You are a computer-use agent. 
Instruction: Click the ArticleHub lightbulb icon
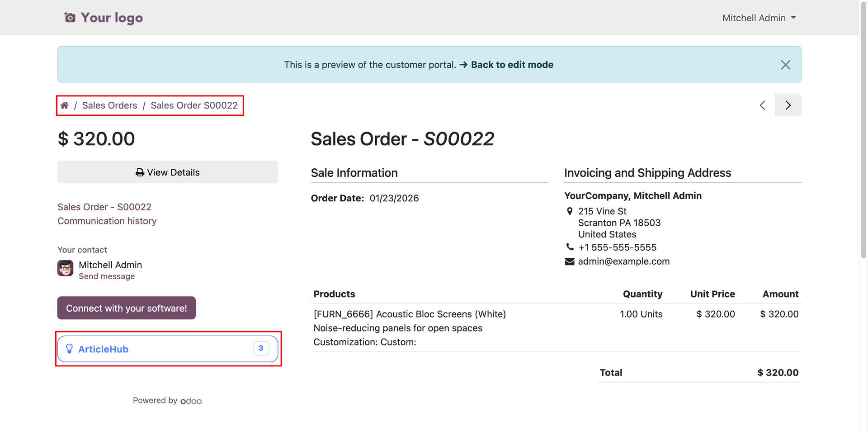point(69,349)
